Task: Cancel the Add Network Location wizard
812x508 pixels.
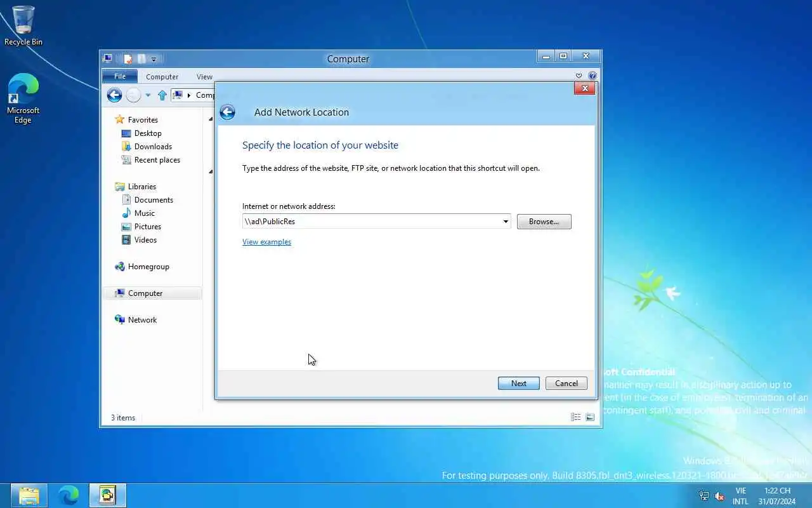Action: click(566, 384)
